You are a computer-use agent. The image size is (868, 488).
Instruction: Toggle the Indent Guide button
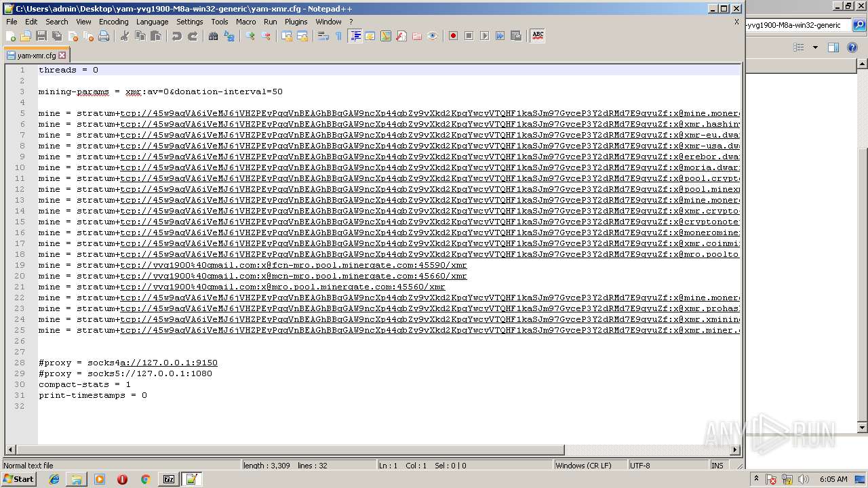[x=355, y=36]
